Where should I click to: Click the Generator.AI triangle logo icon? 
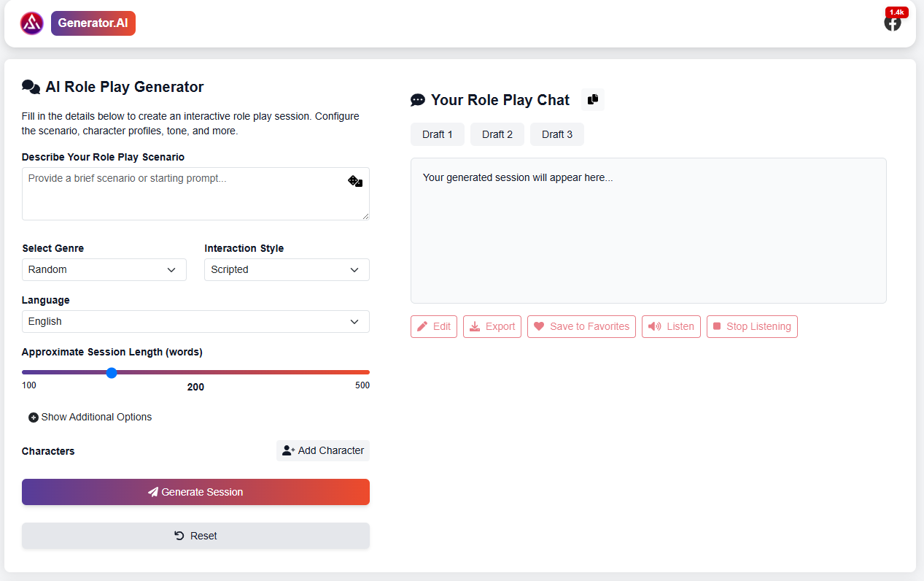tap(32, 23)
